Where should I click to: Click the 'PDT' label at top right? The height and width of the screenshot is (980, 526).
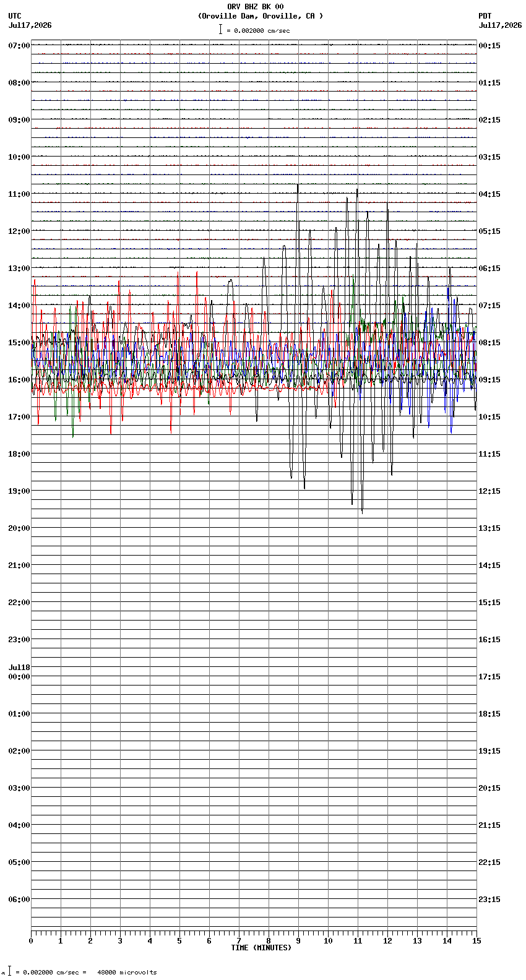tap(485, 16)
